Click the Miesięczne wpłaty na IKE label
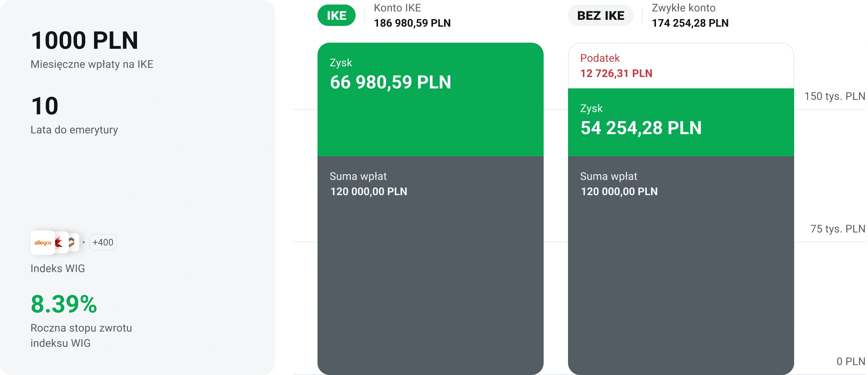 (x=92, y=64)
